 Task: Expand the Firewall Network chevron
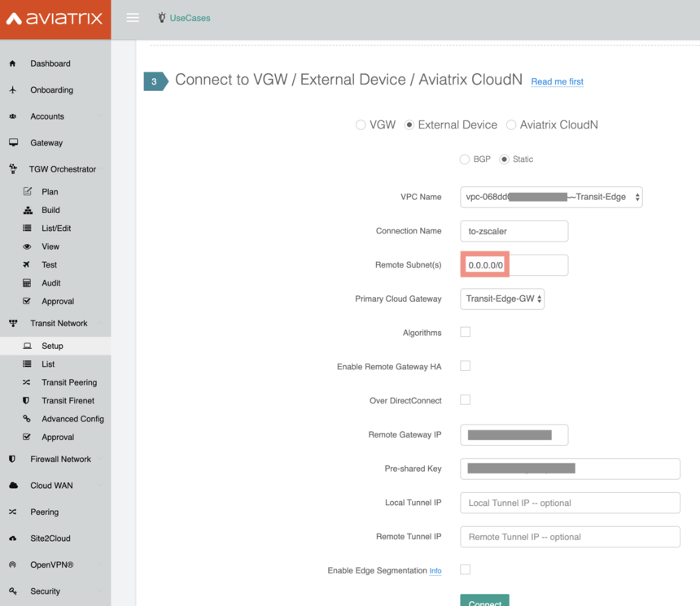[x=100, y=459]
